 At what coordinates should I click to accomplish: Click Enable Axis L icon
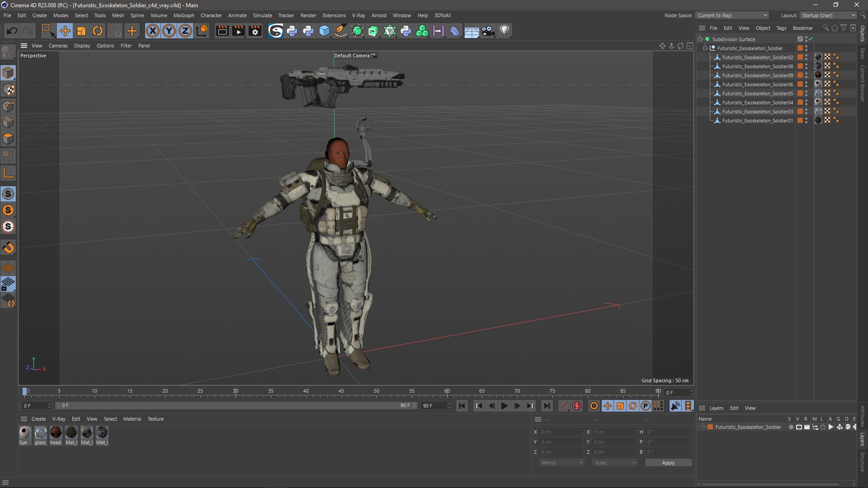(8, 173)
